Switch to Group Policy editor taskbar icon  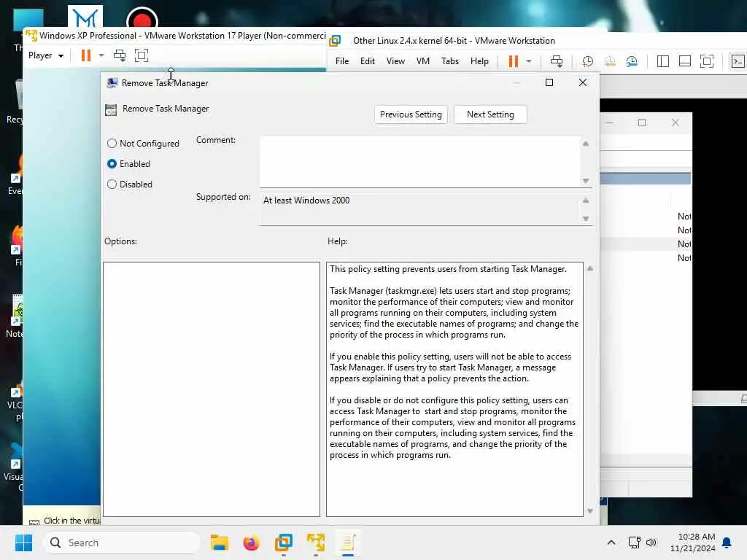(x=348, y=542)
